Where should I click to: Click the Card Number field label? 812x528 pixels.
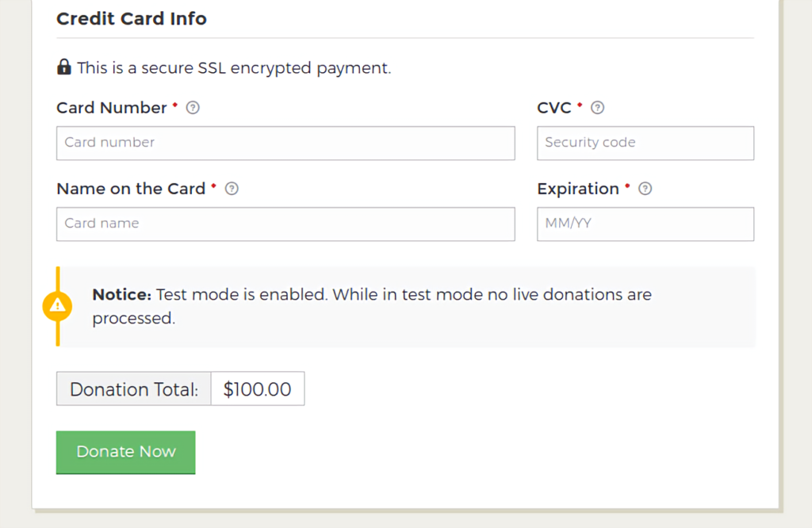click(112, 108)
